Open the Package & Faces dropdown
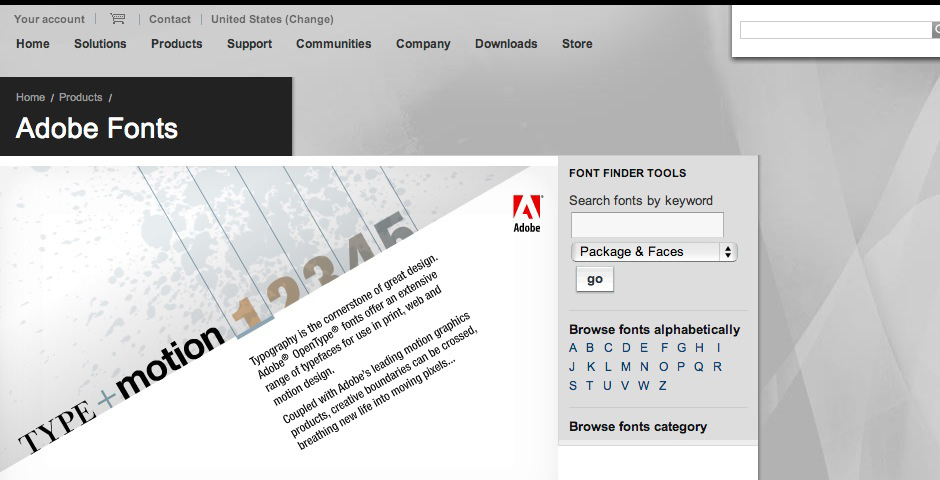The width and height of the screenshot is (940, 480). [654, 252]
